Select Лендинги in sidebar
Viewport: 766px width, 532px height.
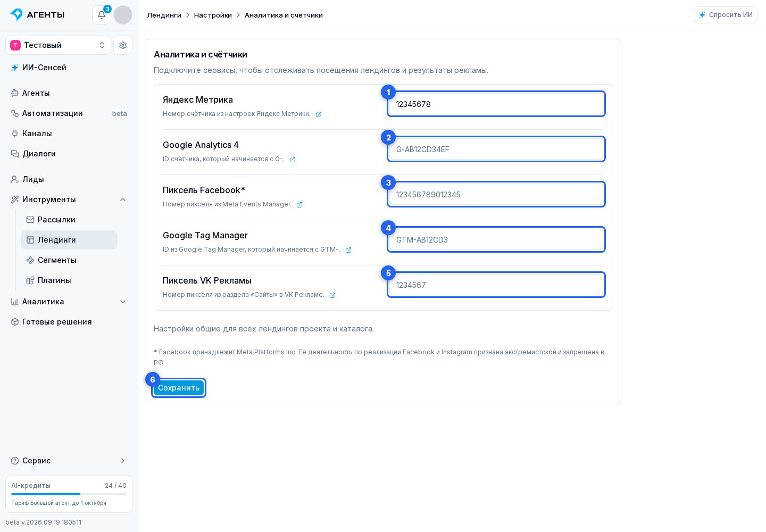click(69, 240)
